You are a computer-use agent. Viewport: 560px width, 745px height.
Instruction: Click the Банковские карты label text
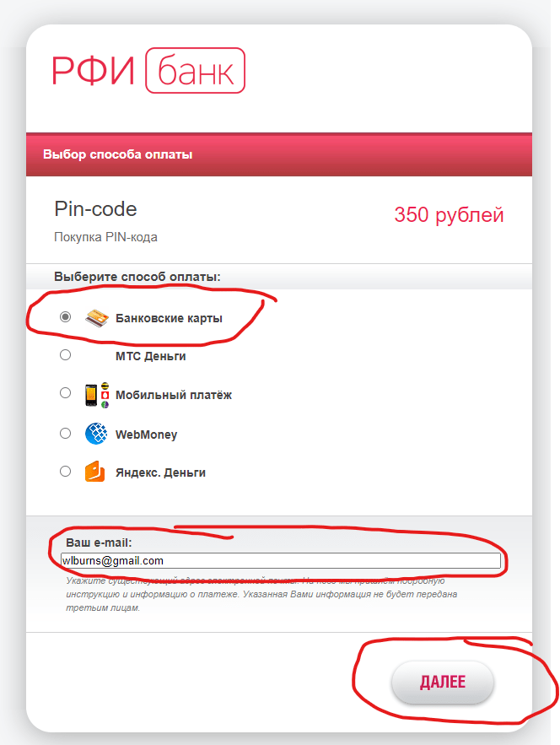(169, 318)
